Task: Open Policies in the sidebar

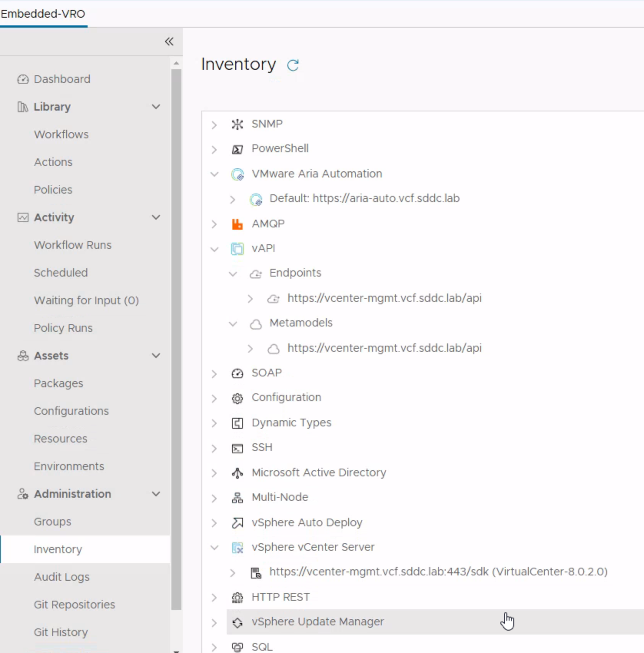Action: point(53,190)
